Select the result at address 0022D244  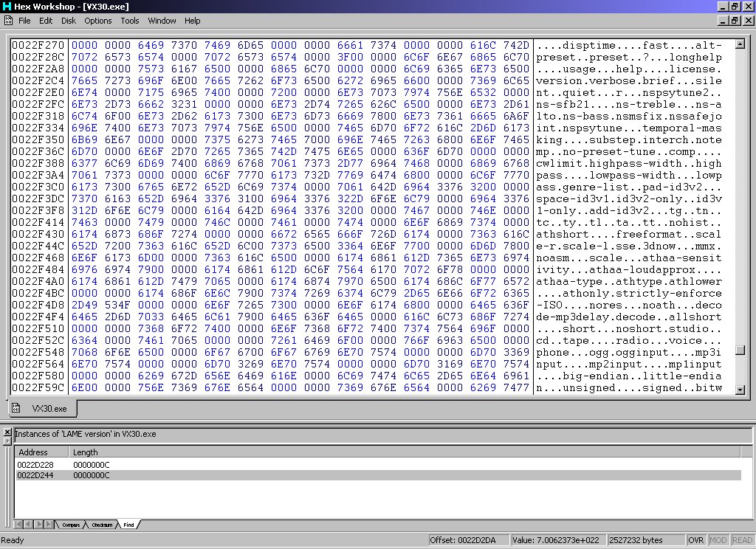[x=378, y=475]
